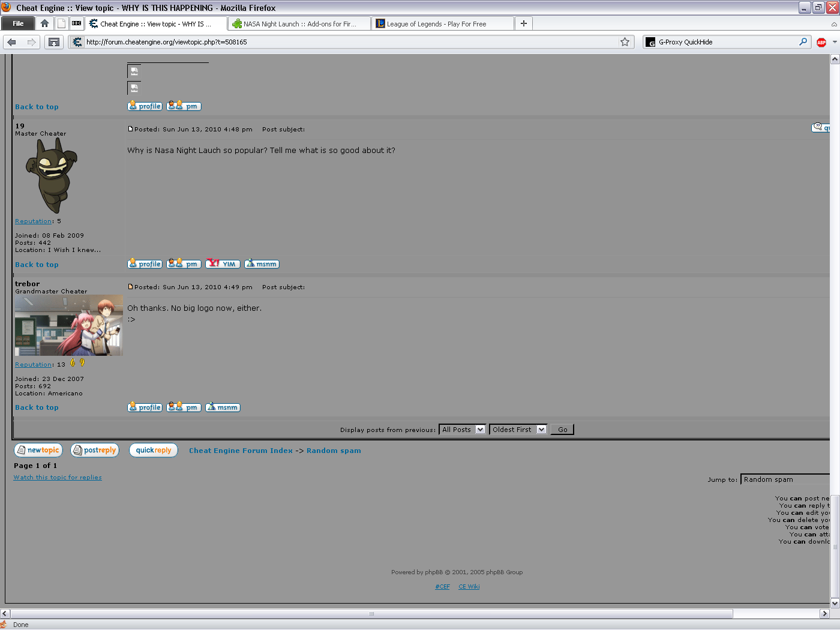Switch to the NASA Night Launch tab
The image size is (840, 630).
298,24
